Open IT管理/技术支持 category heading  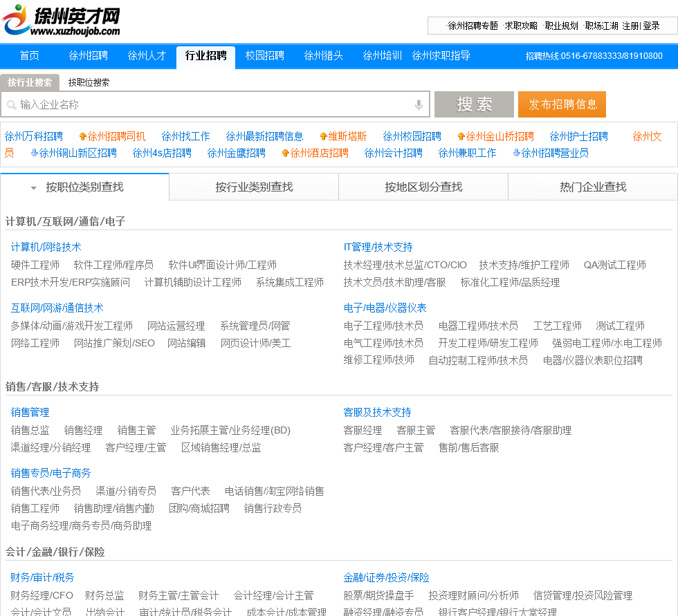coord(378,247)
